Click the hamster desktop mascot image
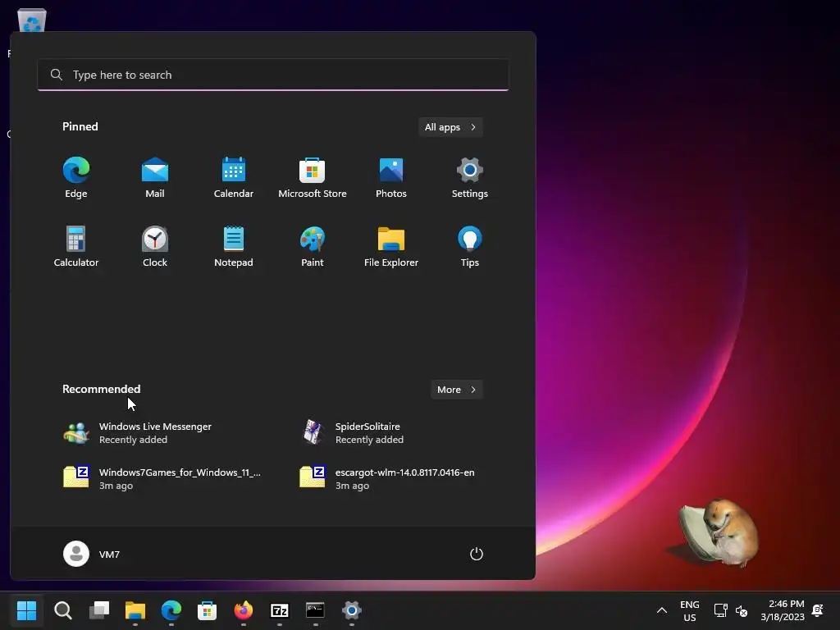Viewport: 840px width, 630px height. click(x=718, y=532)
